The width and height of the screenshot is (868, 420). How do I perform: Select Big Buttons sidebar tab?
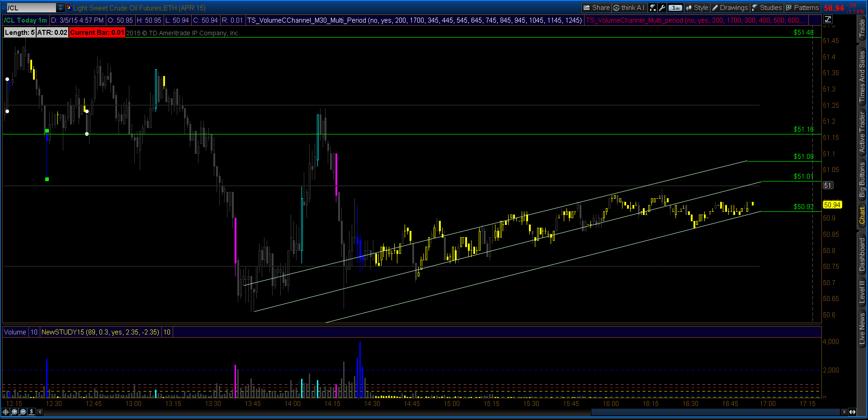pos(862,180)
